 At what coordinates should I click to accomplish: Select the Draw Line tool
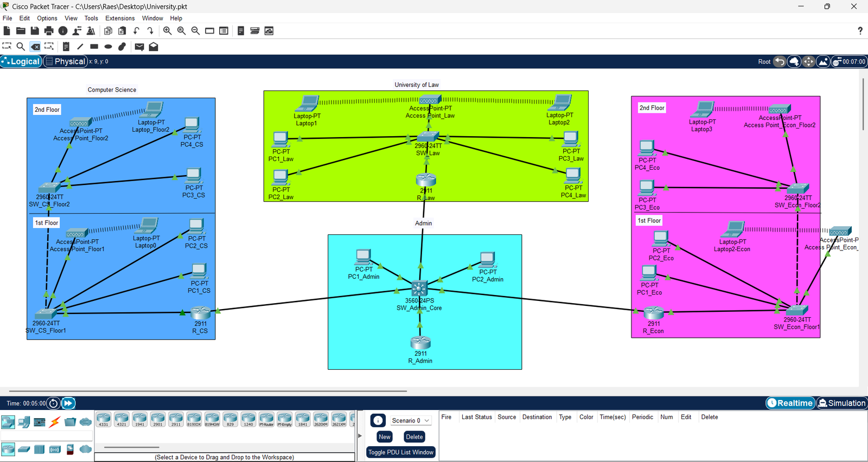[80, 47]
